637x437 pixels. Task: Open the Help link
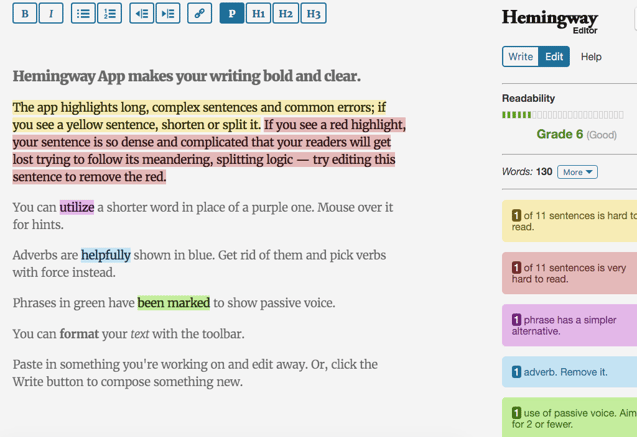click(x=591, y=57)
